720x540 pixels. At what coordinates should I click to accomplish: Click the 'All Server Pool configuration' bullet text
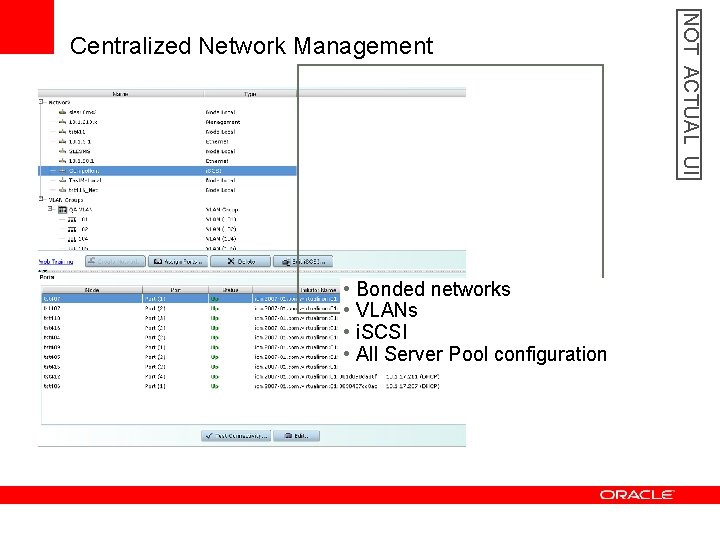481,354
